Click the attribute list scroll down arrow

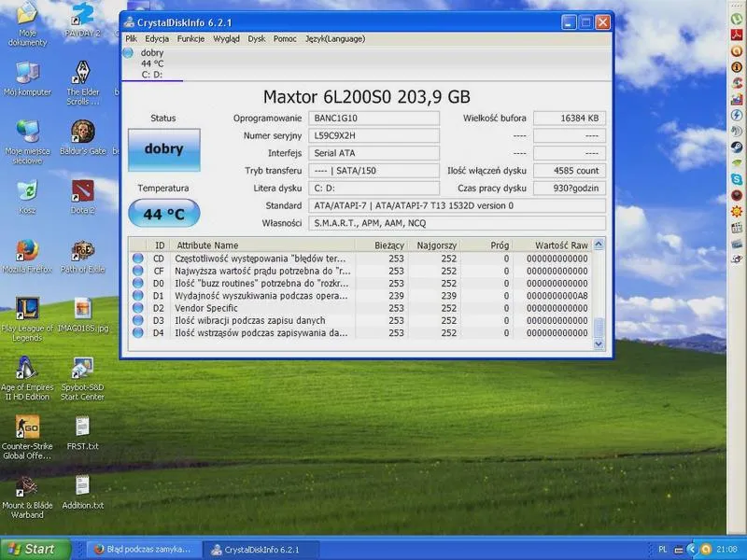599,343
